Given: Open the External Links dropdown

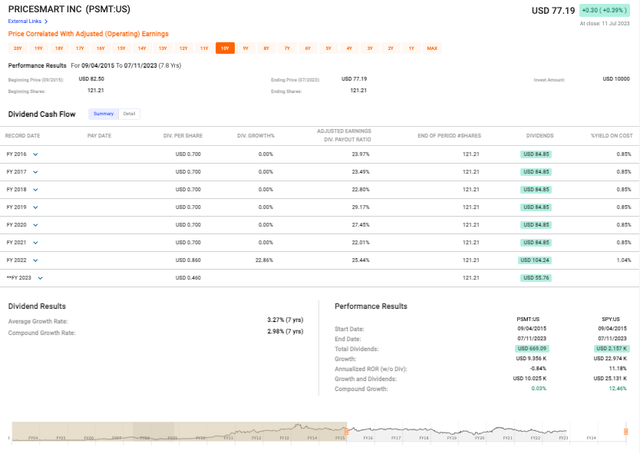Looking at the screenshot, I should point(27,21).
